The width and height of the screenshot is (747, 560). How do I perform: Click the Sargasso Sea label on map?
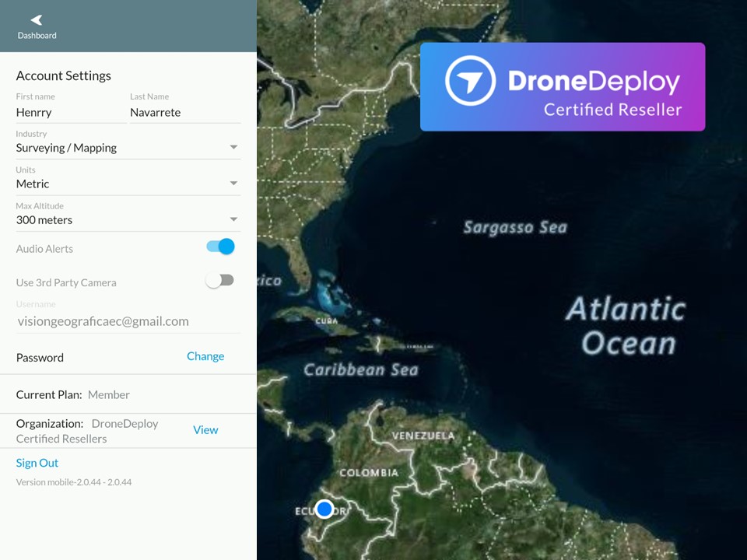tap(515, 228)
